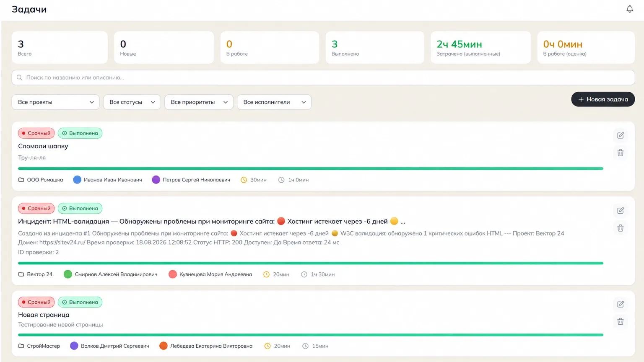Click the clock icon beside 15мин

tap(305, 346)
